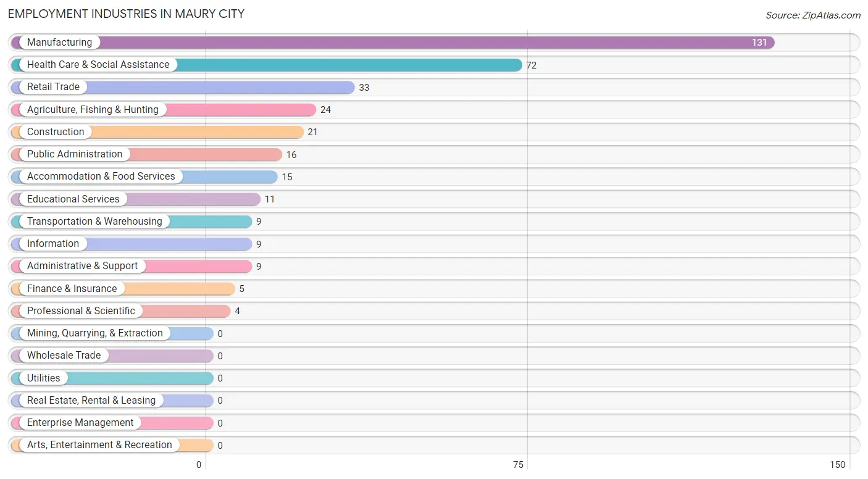Select the Information label

(53, 244)
